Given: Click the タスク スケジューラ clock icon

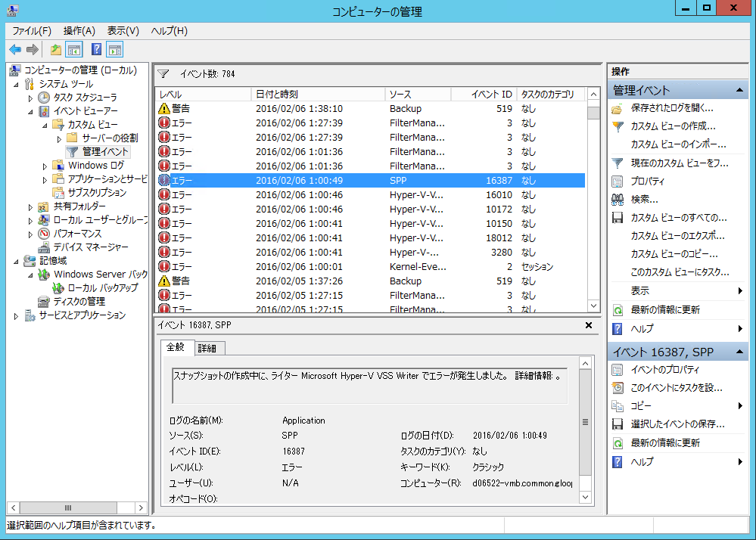Looking at the screenshot, I should coord(44,98).
